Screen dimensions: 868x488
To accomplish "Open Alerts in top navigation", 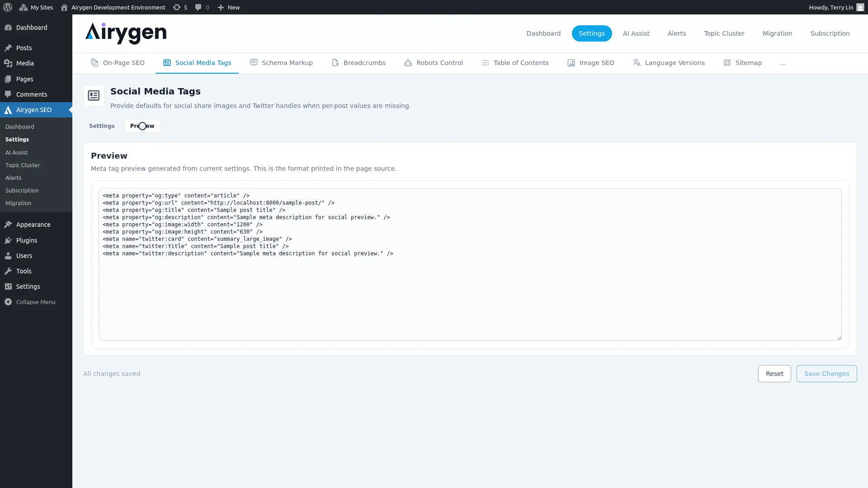I will point(677,33).
